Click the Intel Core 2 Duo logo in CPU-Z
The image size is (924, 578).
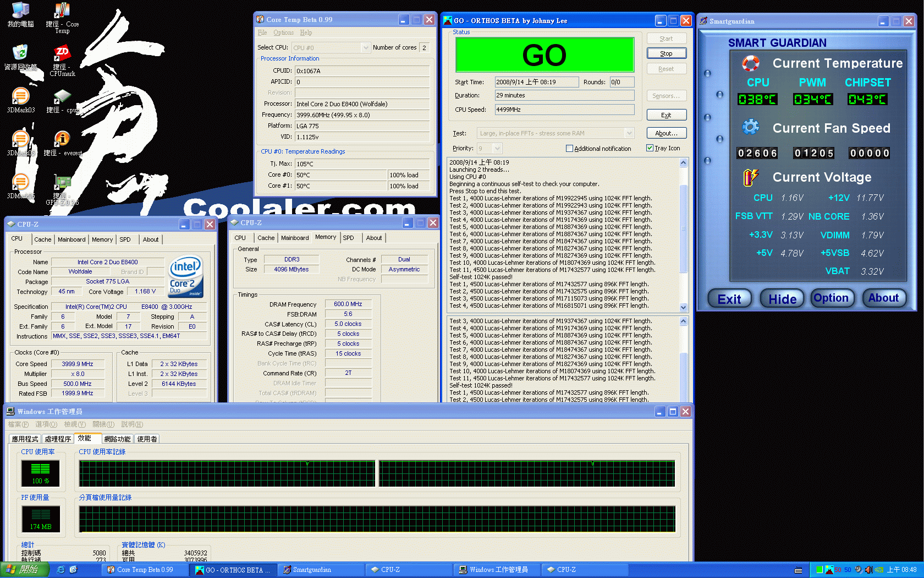[x=186, y=275]
